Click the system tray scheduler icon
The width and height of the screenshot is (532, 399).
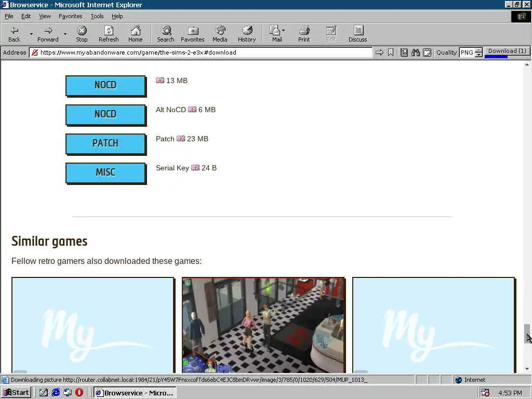coord(485,393)
